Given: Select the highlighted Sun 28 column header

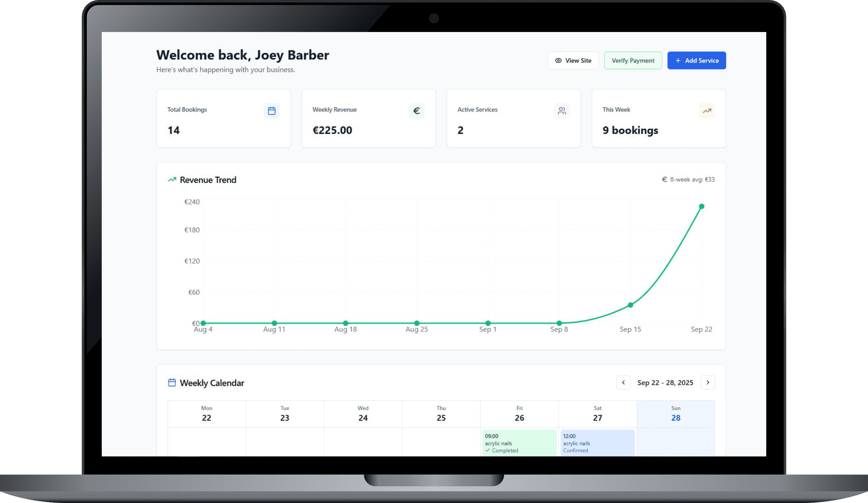Looking at the screenshot, I should [676, 414].
